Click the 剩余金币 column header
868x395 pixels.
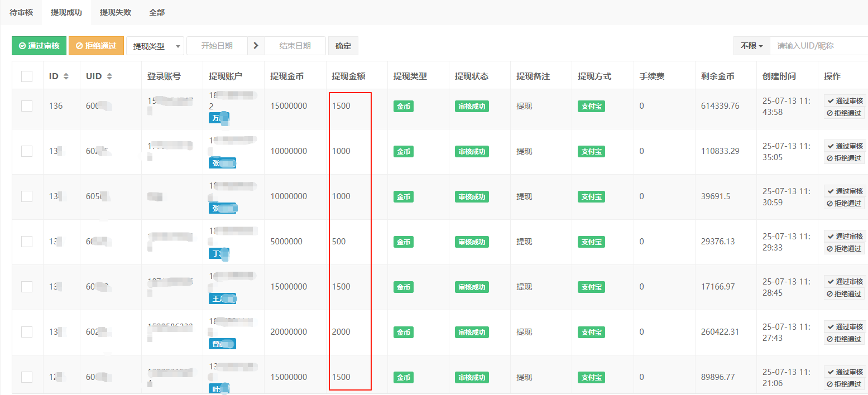718,76
